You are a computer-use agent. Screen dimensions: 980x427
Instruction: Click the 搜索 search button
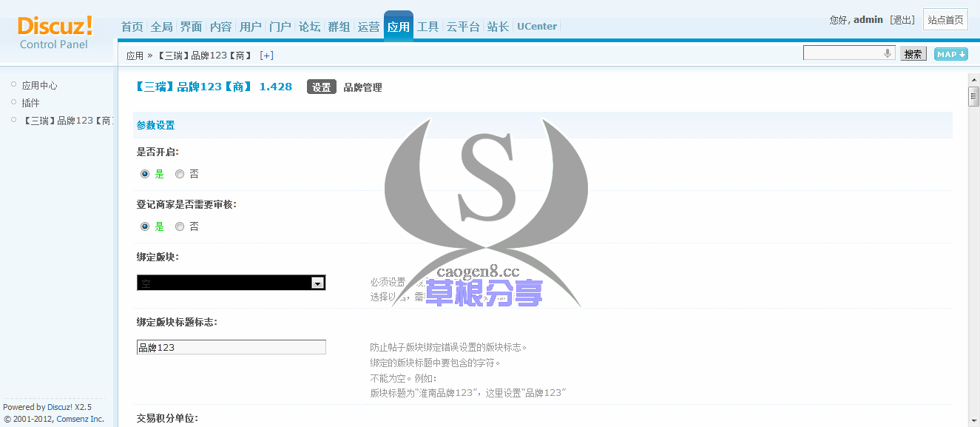(913, 53)
